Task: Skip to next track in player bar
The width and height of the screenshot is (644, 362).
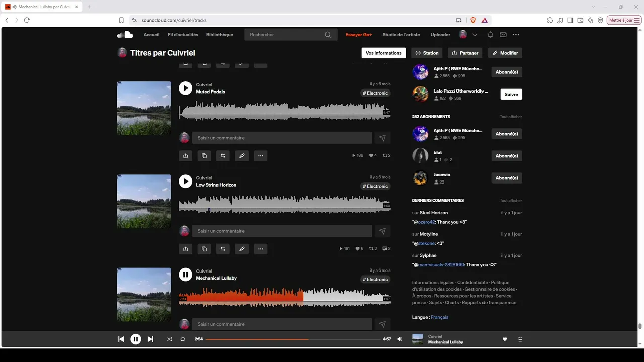Action: click(150, 339)
